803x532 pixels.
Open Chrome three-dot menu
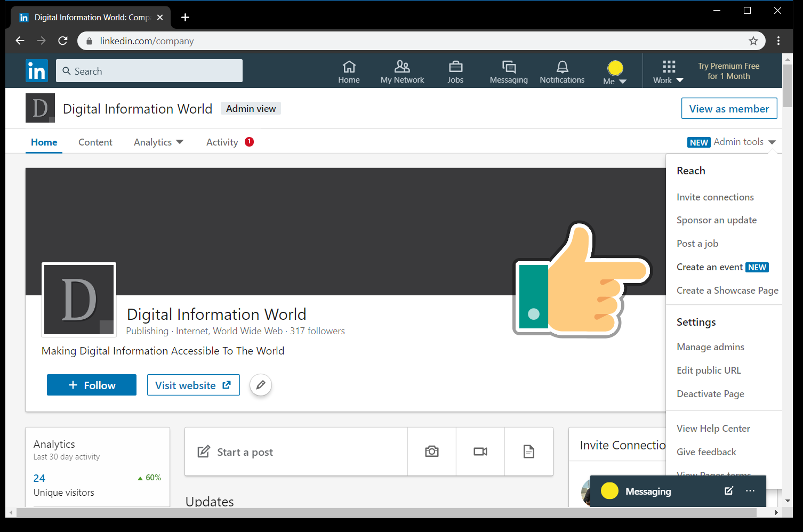pyautogui.click(x=778, y=41)
